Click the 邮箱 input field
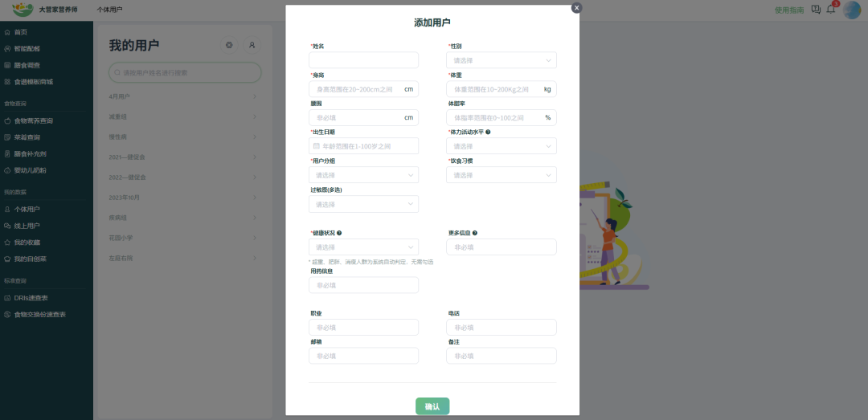Viewport: 868px width, 420px height. 364,356
